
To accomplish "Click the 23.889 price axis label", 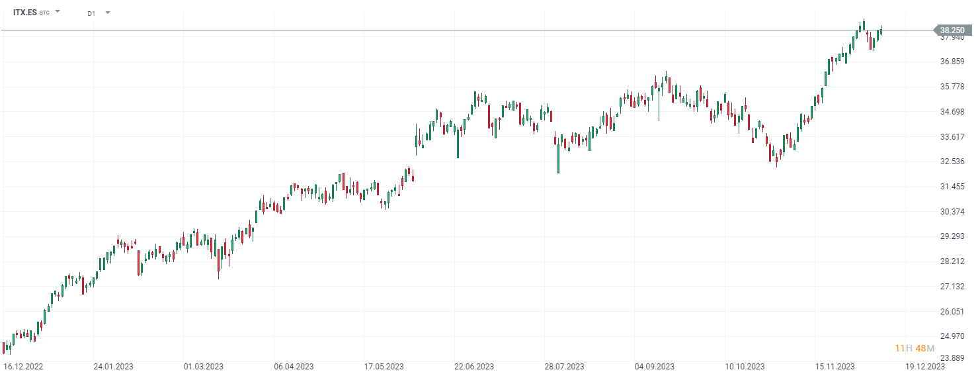I will [x=953, y=358].
